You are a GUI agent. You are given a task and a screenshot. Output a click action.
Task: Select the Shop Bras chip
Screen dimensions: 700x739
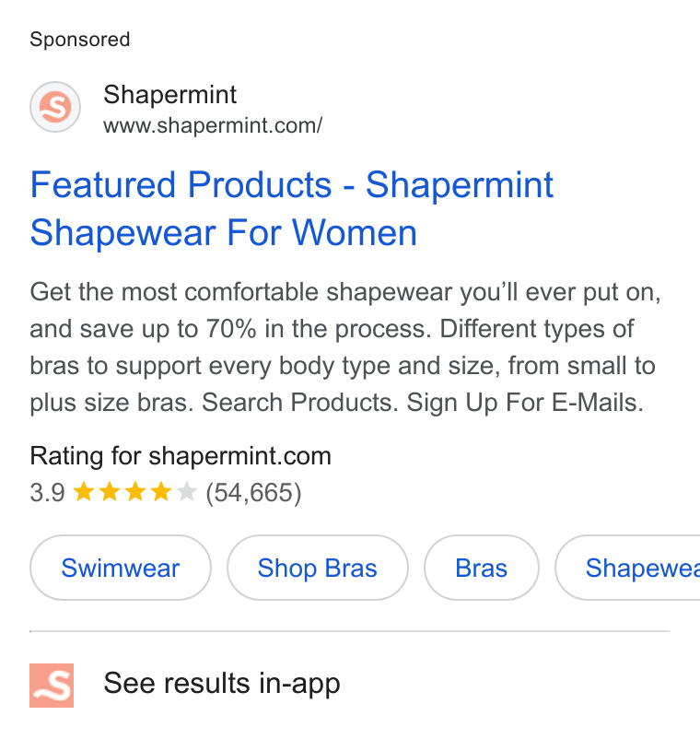click(x=318, y=568)
